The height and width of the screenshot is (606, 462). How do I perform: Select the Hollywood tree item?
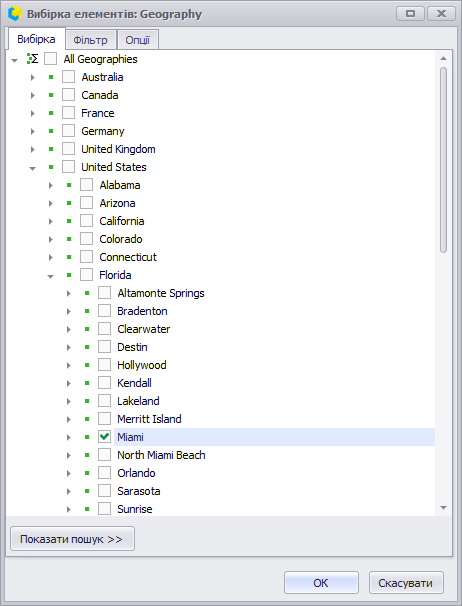(x=142, y=365)
